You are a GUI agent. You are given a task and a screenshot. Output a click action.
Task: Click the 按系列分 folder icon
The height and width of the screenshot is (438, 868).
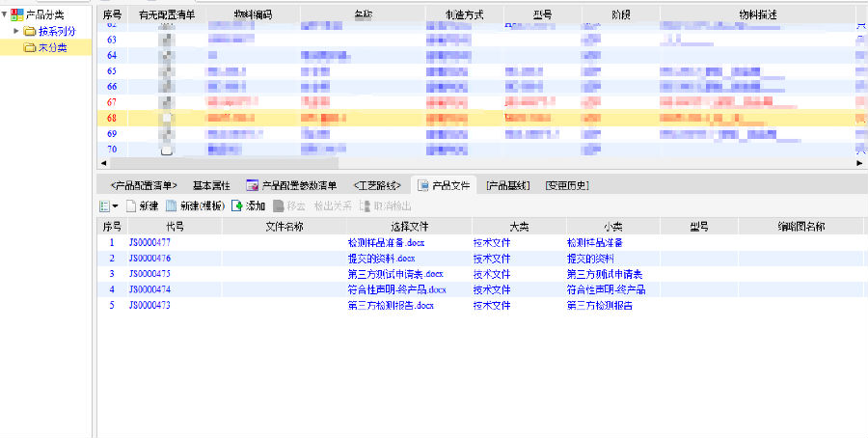coord(30,31)
